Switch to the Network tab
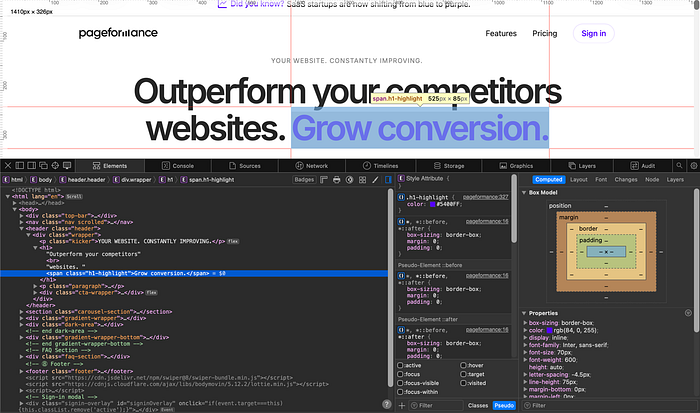The image size is (700, 413). point(312,166)
